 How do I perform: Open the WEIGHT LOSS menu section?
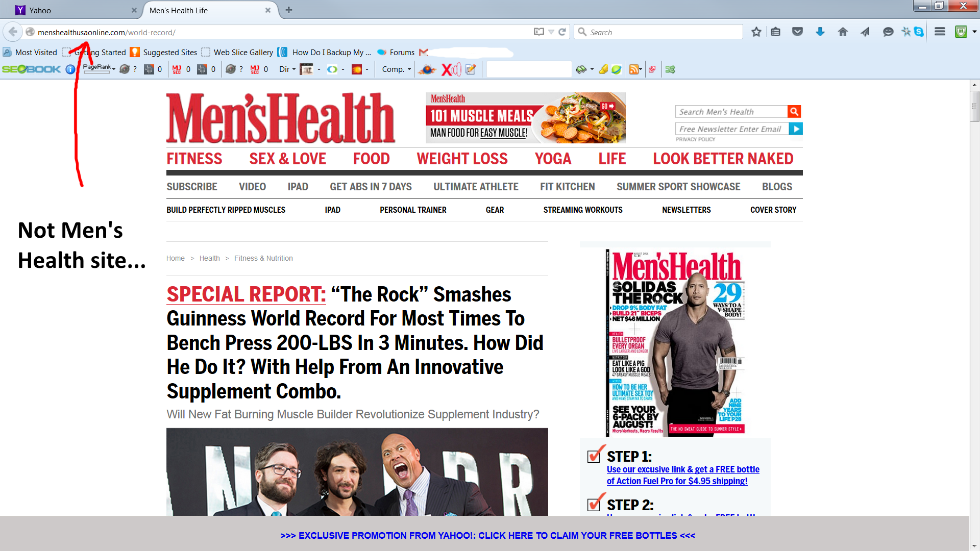point(462,159)
